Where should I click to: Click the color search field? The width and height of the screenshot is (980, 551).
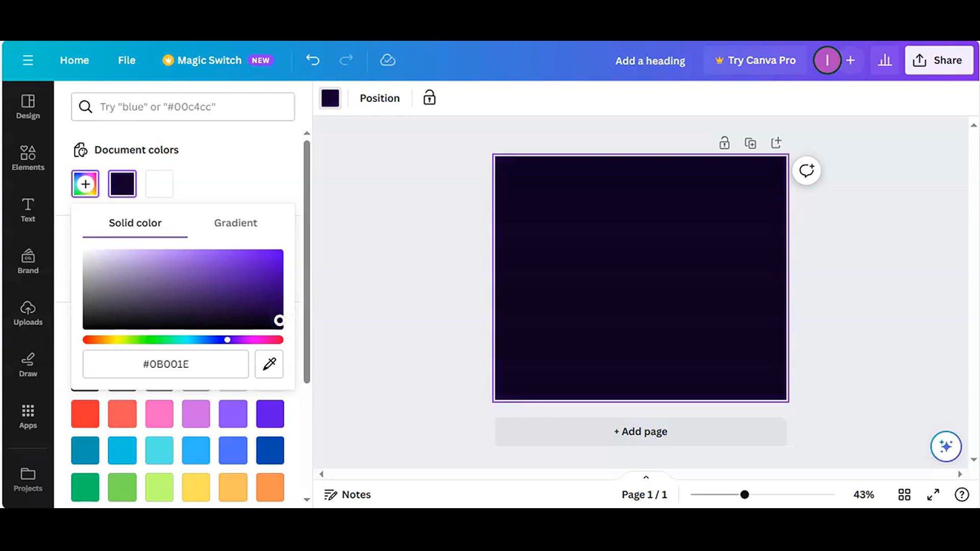183,107
